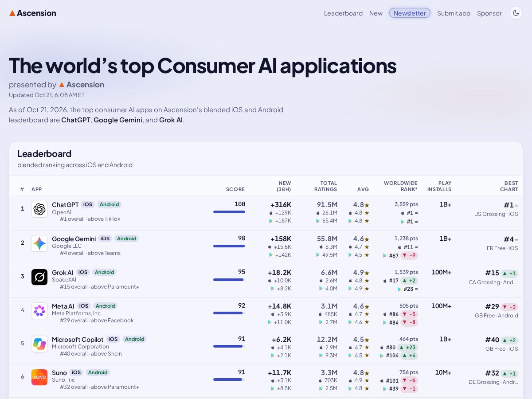532x399 pixels.
Task: Click the Ascension logo in header
Action: (33, 13)
